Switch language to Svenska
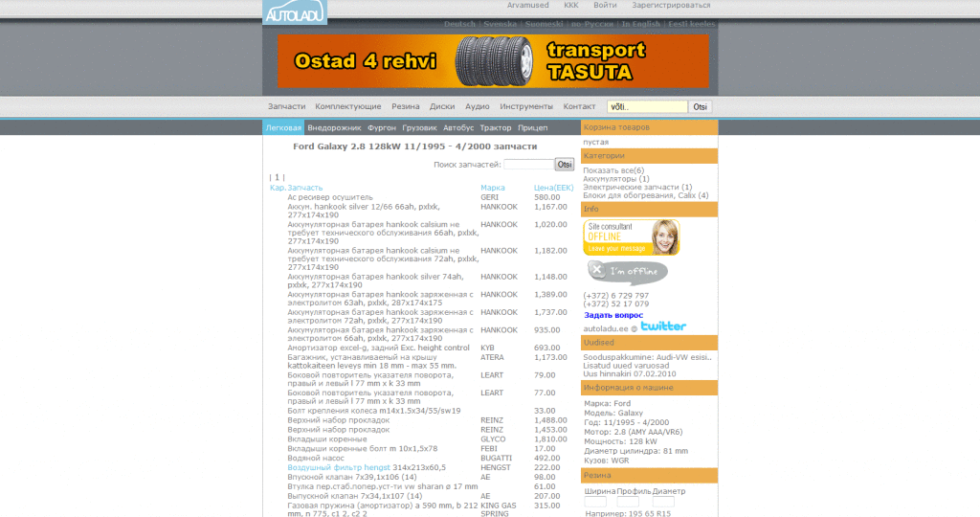Screen dimensions: 980x517 [x=500, y=24]
